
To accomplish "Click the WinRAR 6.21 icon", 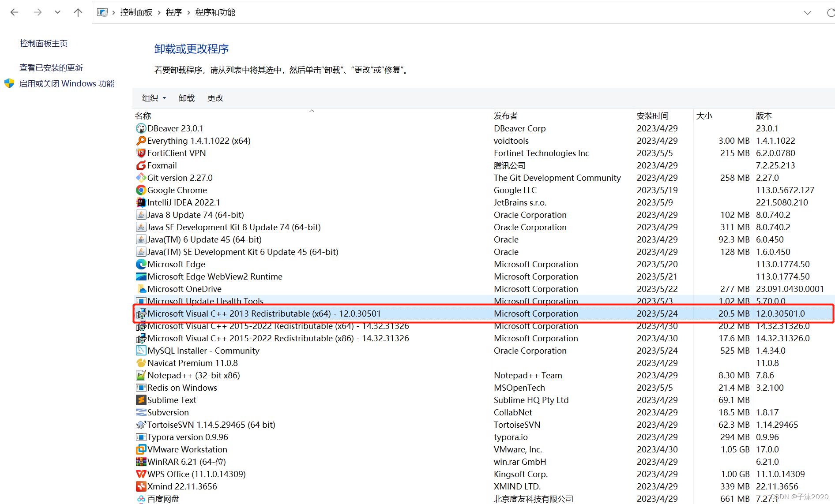I will (x=141, y=462).
